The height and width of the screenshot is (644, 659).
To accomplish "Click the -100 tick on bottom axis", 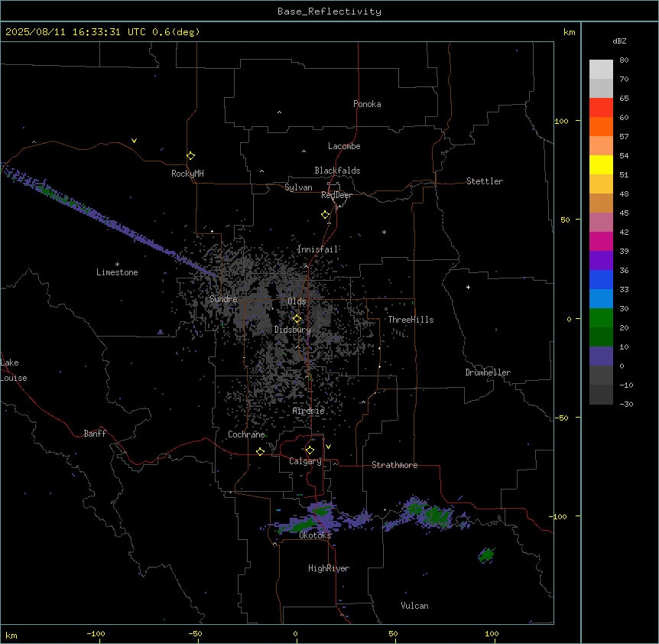I will point(96,633).
